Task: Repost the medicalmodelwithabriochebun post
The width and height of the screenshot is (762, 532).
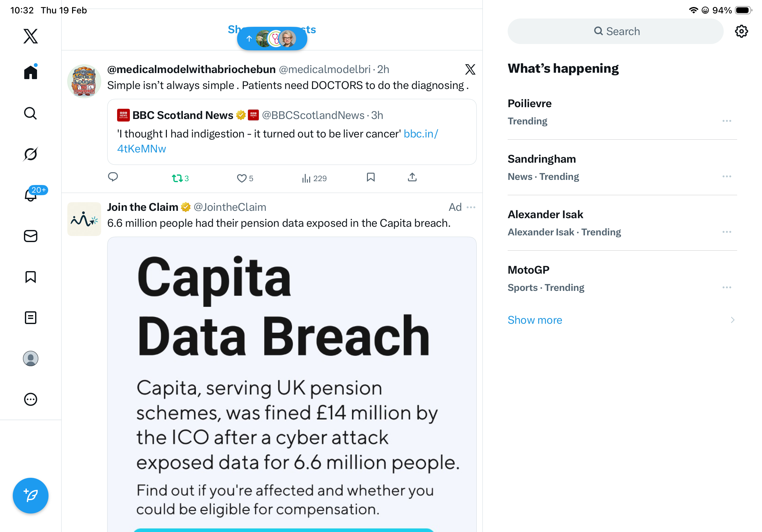Action: (177, 178)
